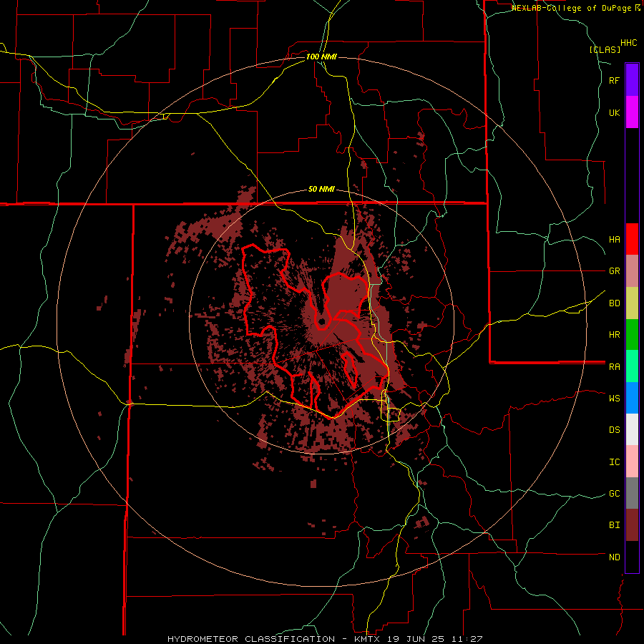Click the BD yellow legend swatch
Screen dimensions: 644x644
pyautogui.click(x=632, y=303)
